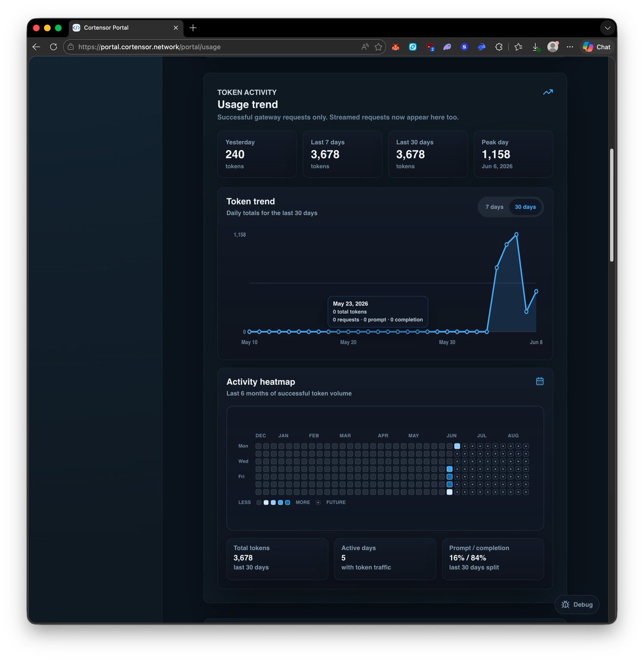Open the blue rabbit wallet extension
Screen dimensions: 644x660
coord(481,47)
